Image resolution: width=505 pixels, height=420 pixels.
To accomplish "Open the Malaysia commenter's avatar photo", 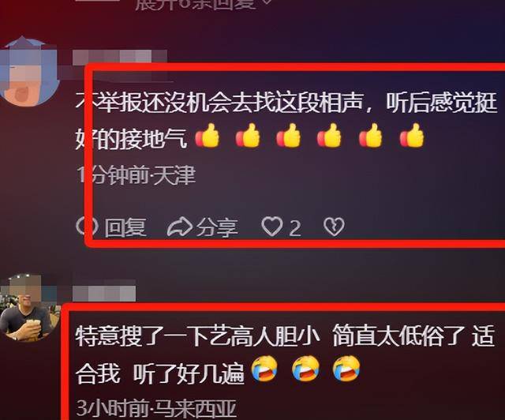I will coord(28,308).
